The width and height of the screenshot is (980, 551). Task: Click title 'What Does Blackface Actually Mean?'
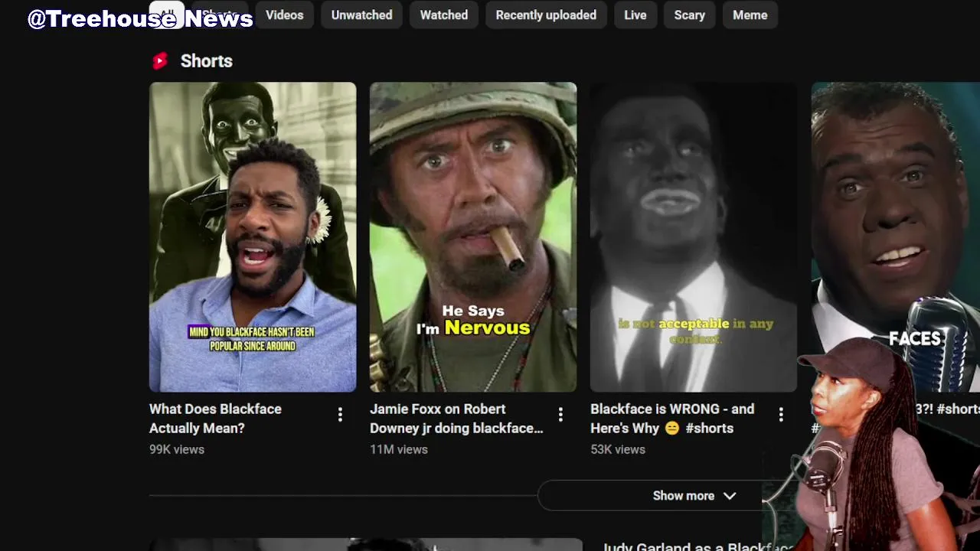click(215, 419)
